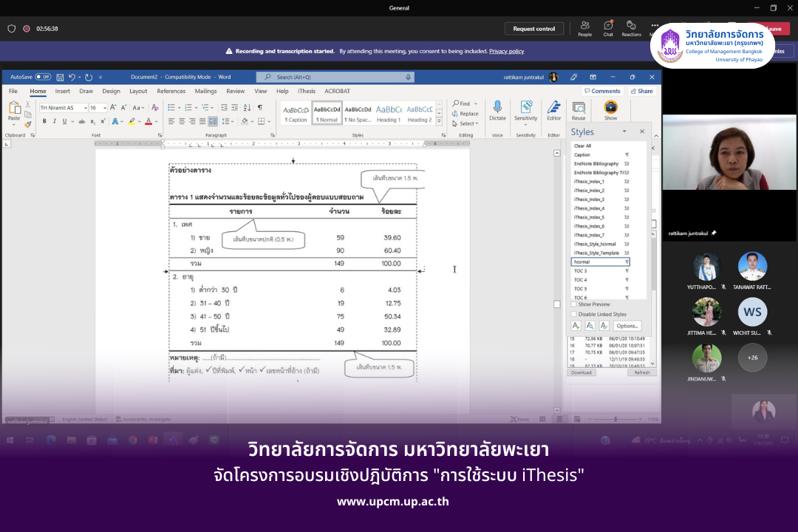Open Reactions in Teams meeting

631,29
